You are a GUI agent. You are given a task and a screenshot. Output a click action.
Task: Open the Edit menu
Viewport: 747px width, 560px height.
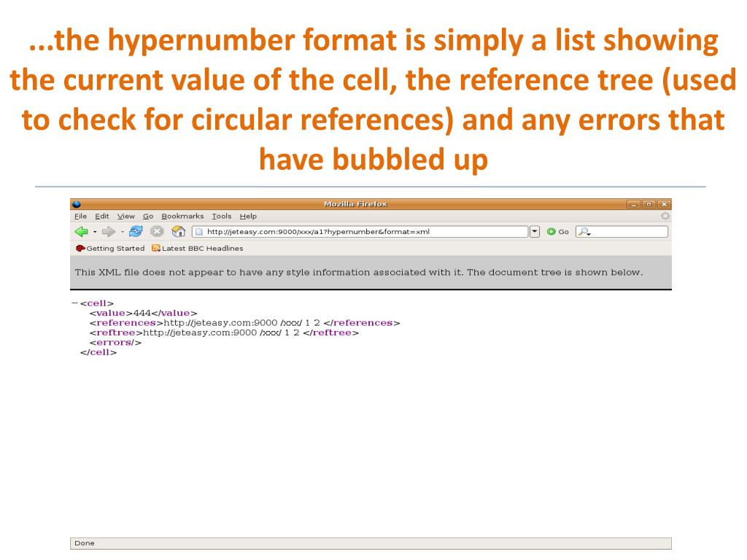[102, 216]
